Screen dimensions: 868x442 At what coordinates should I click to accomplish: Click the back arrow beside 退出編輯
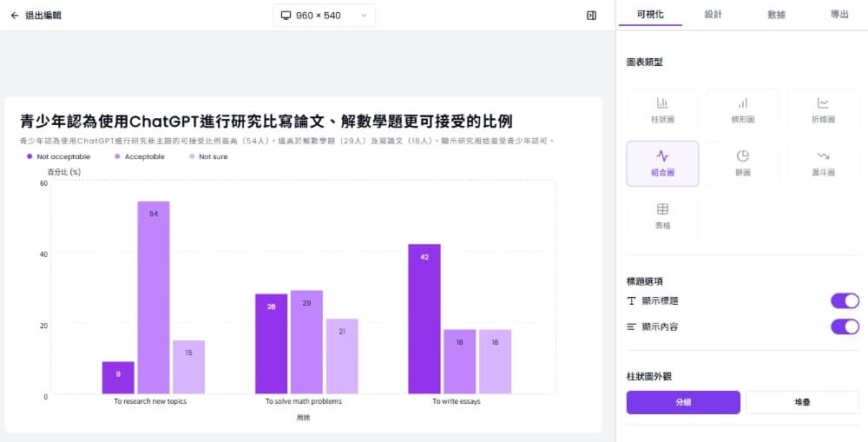(15, 16)
